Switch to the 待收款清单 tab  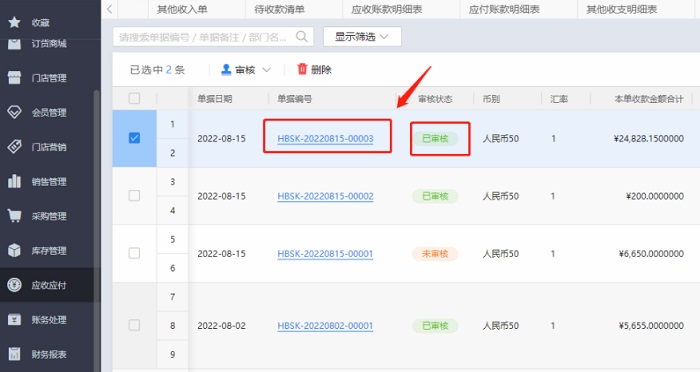click(279, 9)
